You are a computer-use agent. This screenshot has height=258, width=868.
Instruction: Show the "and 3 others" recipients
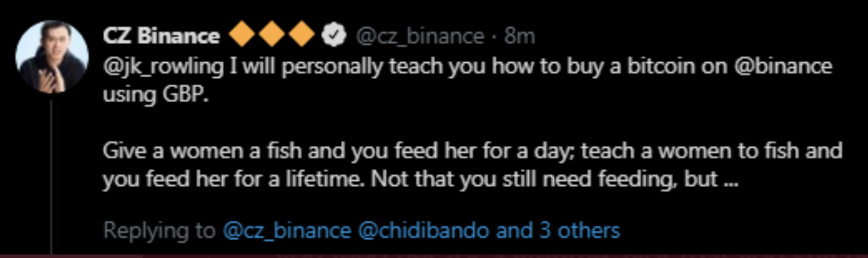coord(558,231)
